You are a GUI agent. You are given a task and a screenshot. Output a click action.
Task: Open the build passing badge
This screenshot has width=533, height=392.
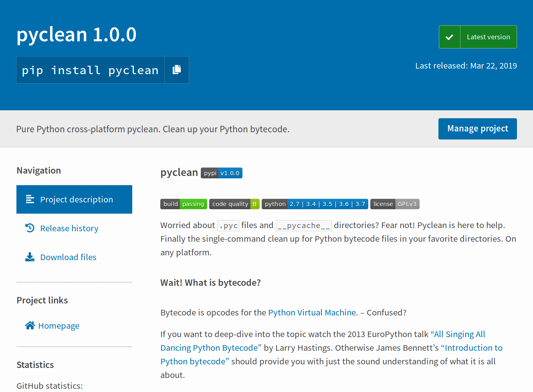pos(184,204)
